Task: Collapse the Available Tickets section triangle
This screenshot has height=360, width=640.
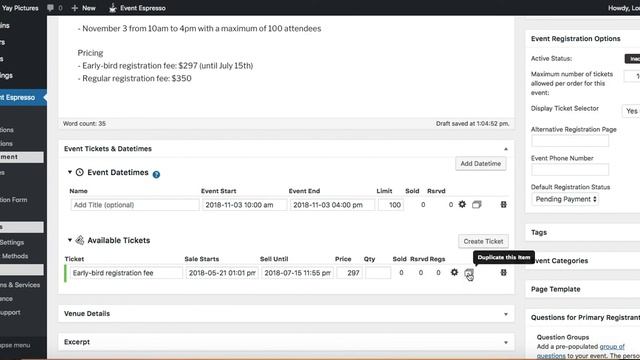Action: 69,240
